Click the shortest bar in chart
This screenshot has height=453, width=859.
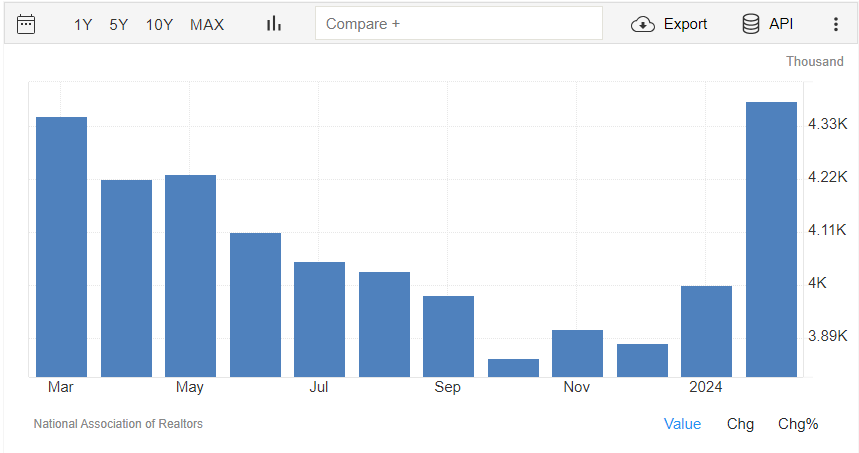click(513, 368)
